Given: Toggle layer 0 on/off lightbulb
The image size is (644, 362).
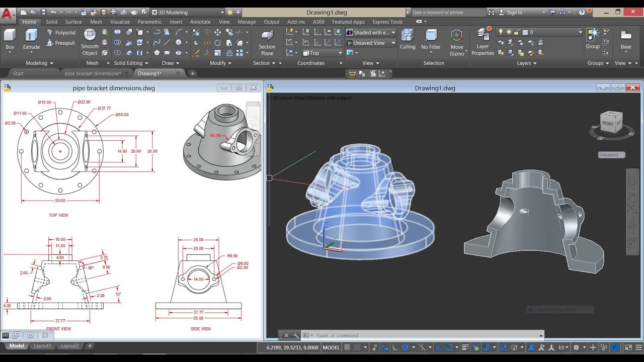Looking at the screenshot, I should point(501,32).
